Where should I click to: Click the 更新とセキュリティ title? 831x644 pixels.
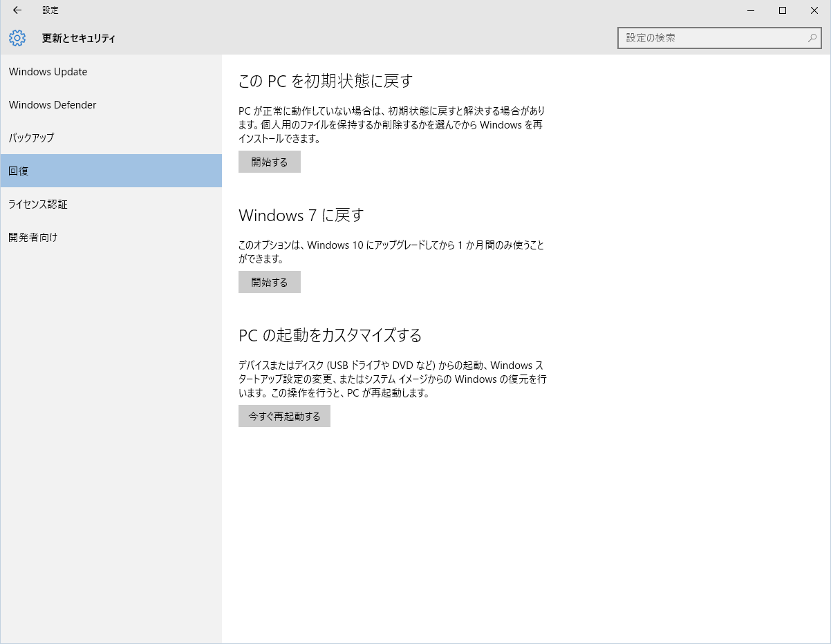79,39
